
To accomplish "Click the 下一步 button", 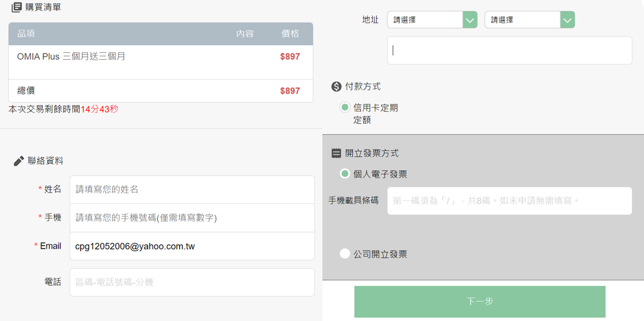I will coord(480,301).
